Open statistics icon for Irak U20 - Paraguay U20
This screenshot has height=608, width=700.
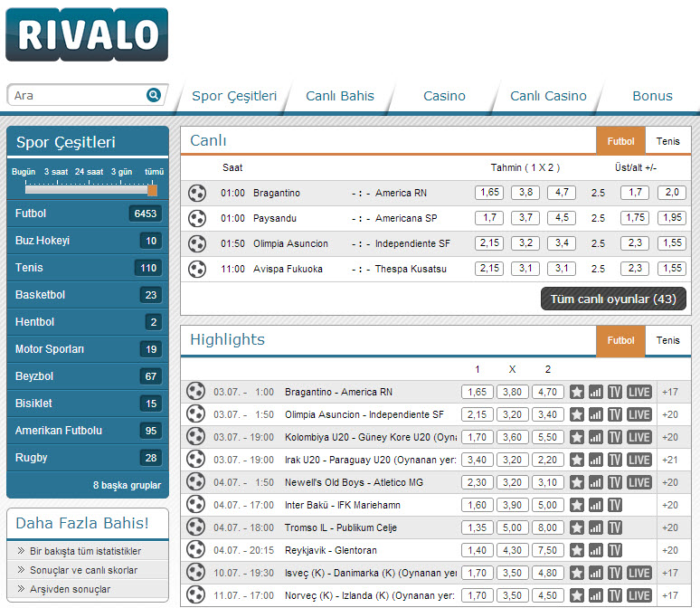click(595, 460)
